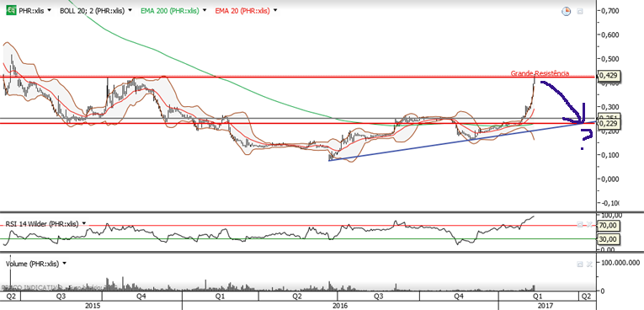The height and width of the screenshot is (310, 644).
Task: Click 100,00 on the RSI axis
Action: point(611,215)
